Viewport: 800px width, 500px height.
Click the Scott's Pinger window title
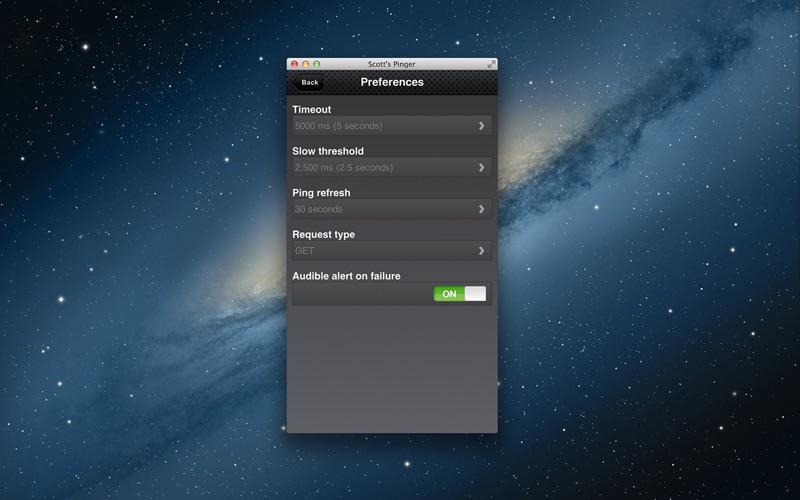391,64
